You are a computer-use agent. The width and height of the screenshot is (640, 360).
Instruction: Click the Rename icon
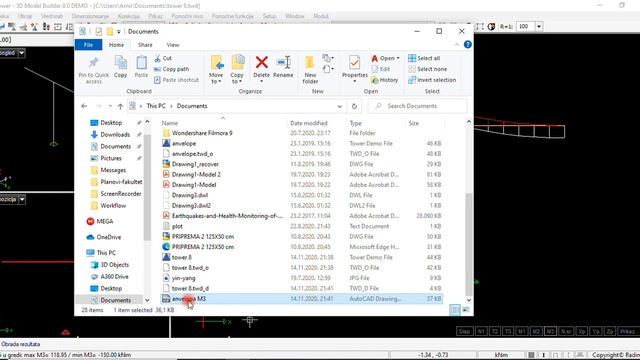[x=283, y=62]
